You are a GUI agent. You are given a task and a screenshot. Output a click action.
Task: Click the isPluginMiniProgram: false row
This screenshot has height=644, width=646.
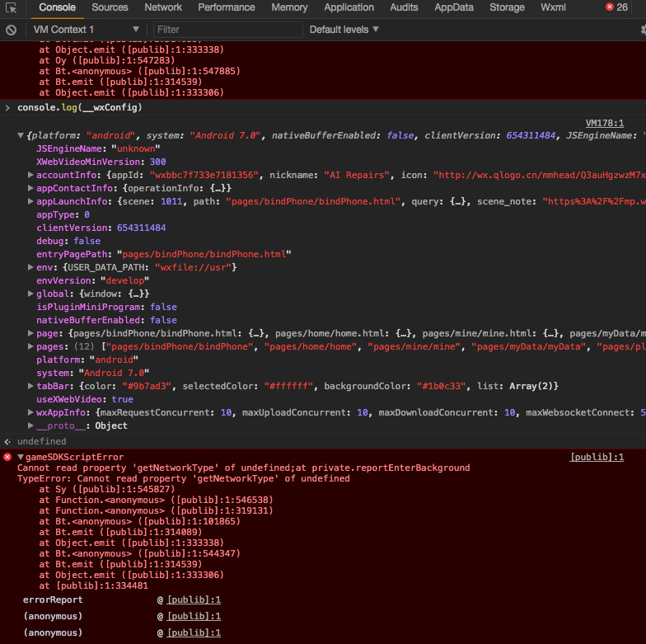point(107,307)
